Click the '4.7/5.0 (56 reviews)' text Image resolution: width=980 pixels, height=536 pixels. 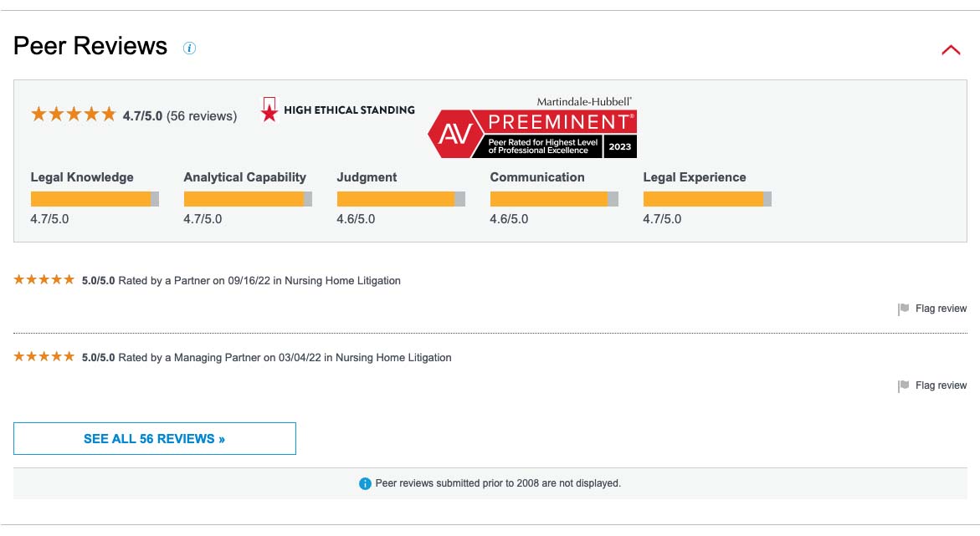click(x=180, y=116)
